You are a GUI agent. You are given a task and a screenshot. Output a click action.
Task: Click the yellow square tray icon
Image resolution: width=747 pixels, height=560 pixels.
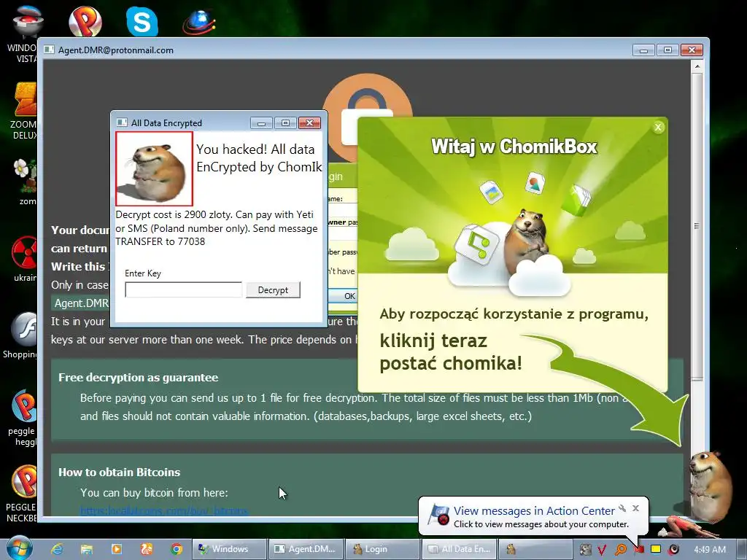[656, 549]
